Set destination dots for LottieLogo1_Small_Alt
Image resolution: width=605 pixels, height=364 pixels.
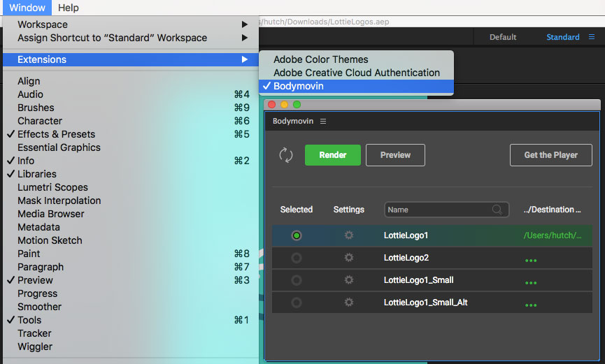pyautogui.click(x=531, y=305)
